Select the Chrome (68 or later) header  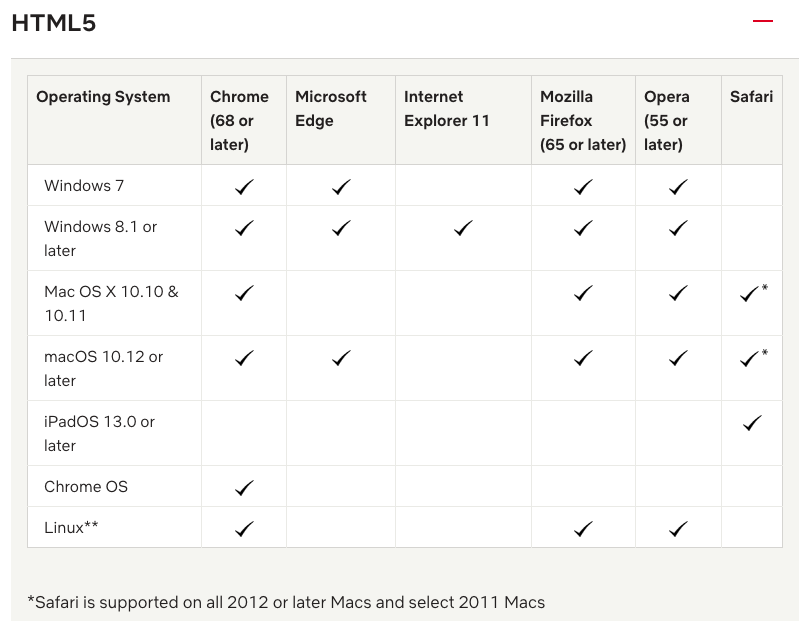click(x=239, y=120)
